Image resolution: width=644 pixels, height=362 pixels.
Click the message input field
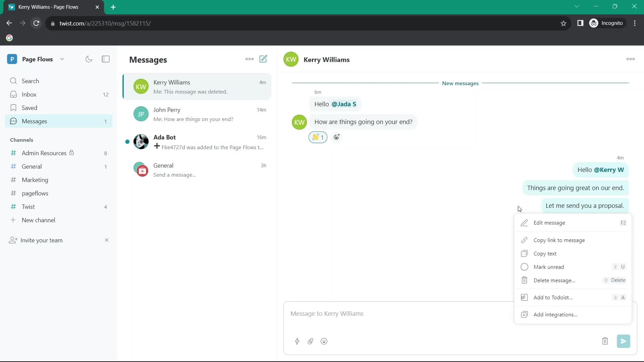click(x=399, y=313)
